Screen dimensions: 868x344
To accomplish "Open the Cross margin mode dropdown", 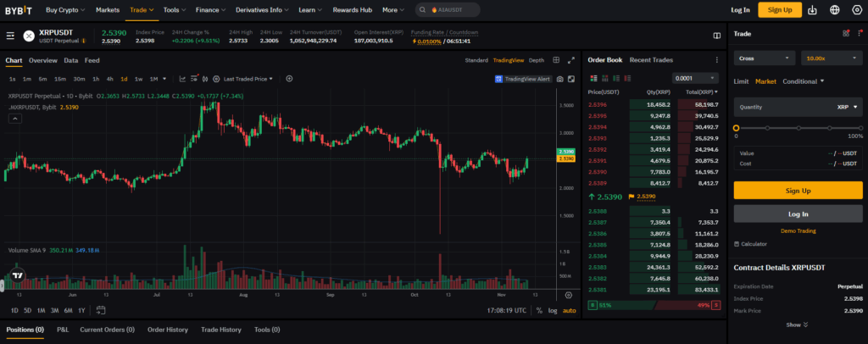I will 764,58.
